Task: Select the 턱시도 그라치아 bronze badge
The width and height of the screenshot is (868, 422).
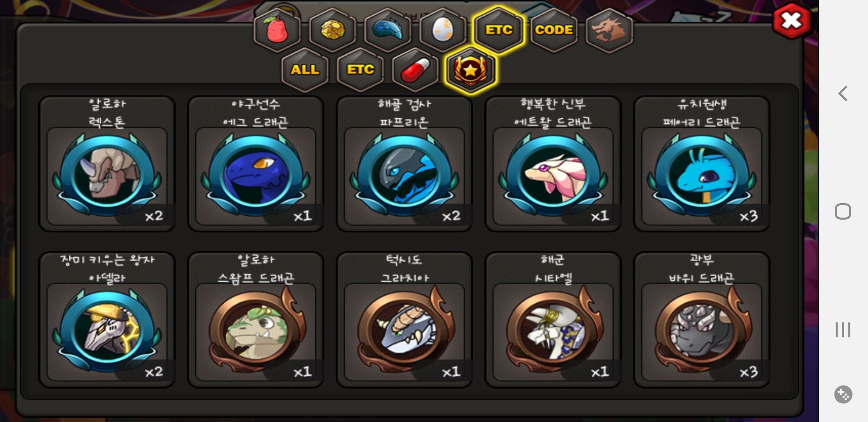Action: click(404, 320)
